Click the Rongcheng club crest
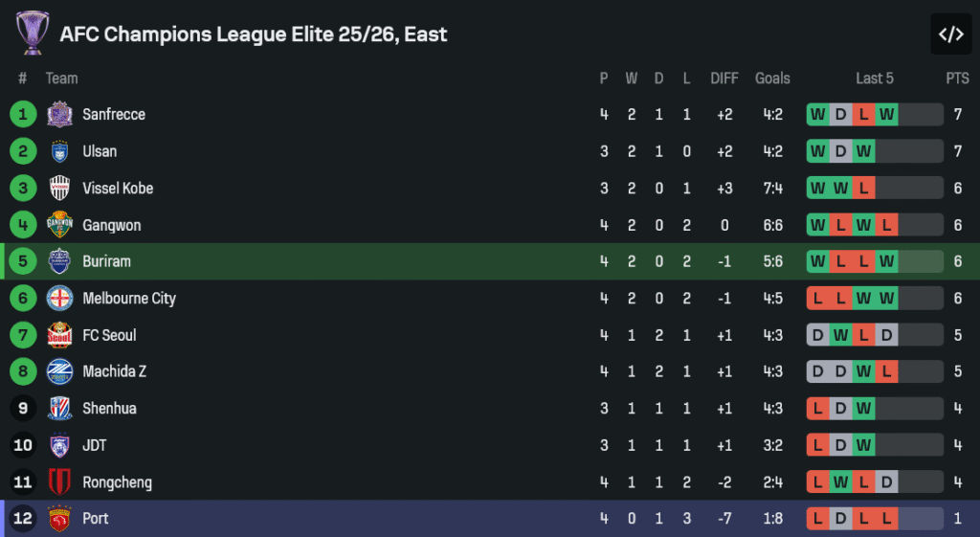 click(x=59, y=482)
